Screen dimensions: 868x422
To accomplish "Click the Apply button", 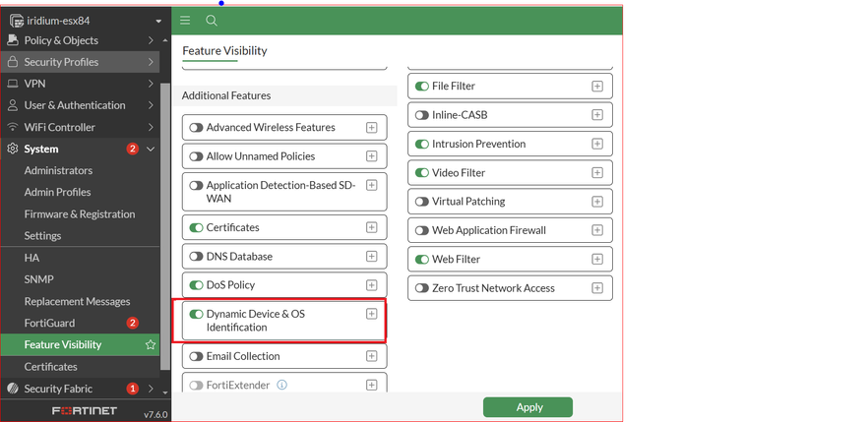I will [527, 407].
